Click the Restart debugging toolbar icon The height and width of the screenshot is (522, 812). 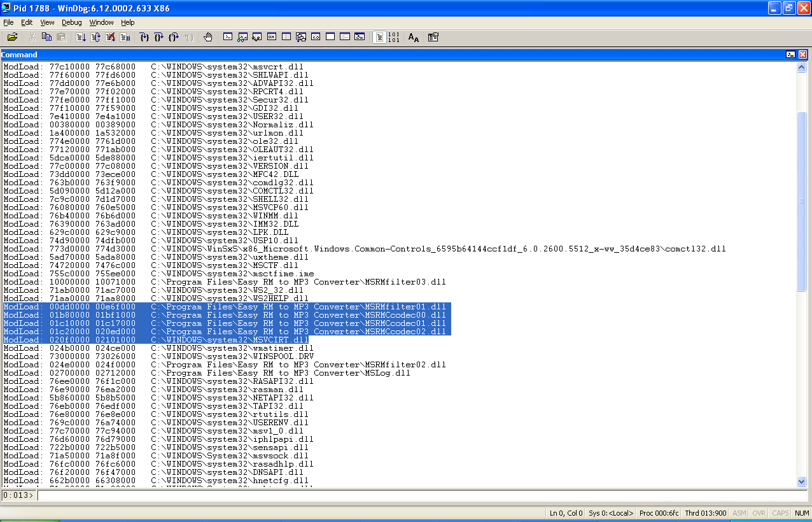click(x=95, y=38)
